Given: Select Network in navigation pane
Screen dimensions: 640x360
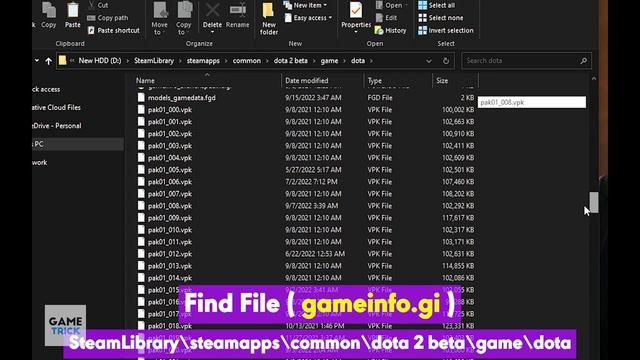Looking at the screenshot, I should pos(40,162).
